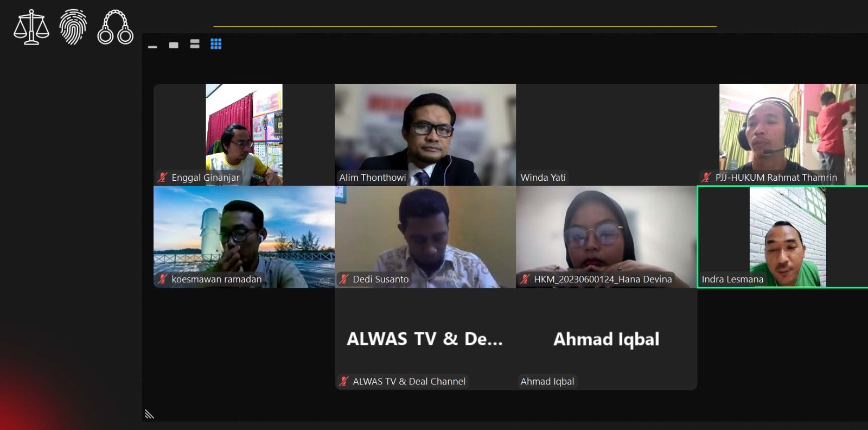Select Alim Thonthowi's video tile
868x430 pixels.
point(425,135)
